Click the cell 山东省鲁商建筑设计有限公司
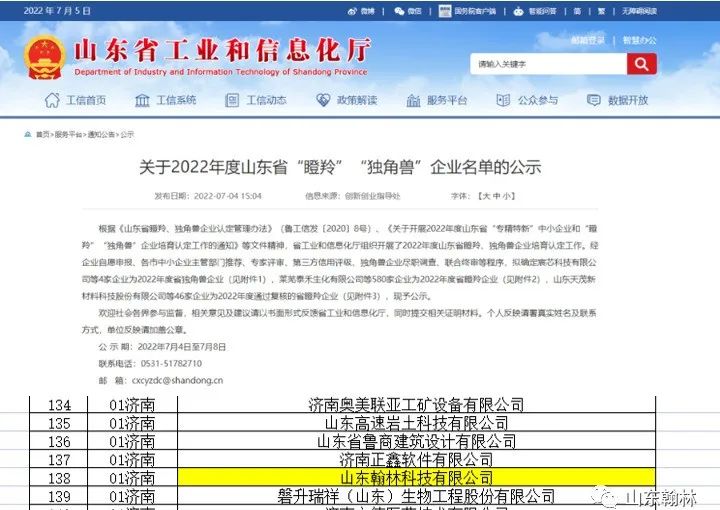Image resolution: width=720 pixels, height=510 pixels. click(416, 441)
